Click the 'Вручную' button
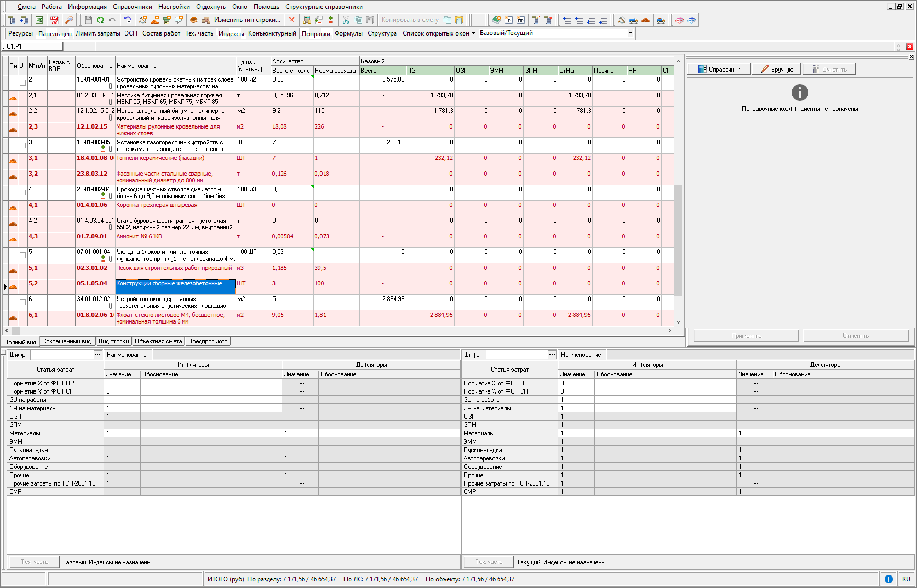 click(777, 69)
